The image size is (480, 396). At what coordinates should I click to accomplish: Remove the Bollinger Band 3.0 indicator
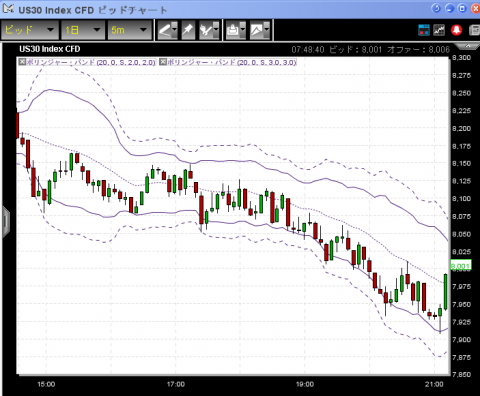(163, 62)
